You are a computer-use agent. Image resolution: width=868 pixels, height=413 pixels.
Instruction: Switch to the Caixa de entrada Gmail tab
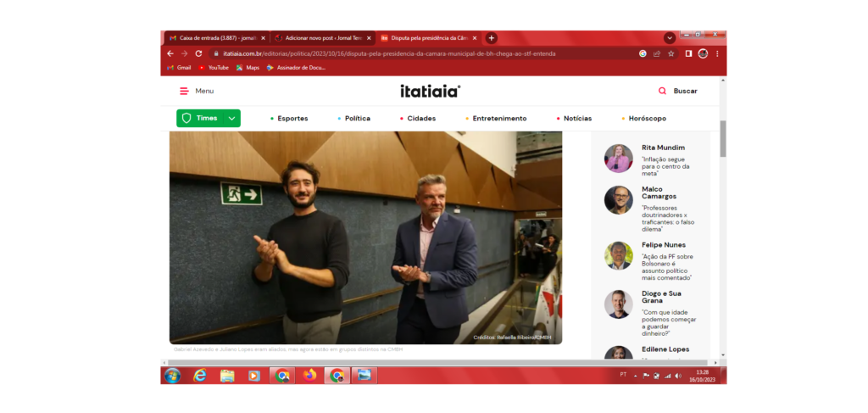[x=216, y=38]
